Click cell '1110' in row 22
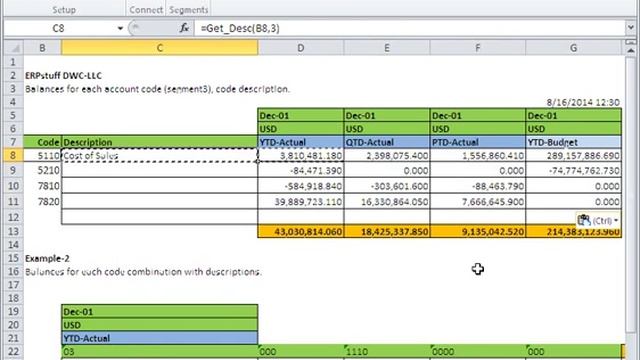 [x=387, y=351]
